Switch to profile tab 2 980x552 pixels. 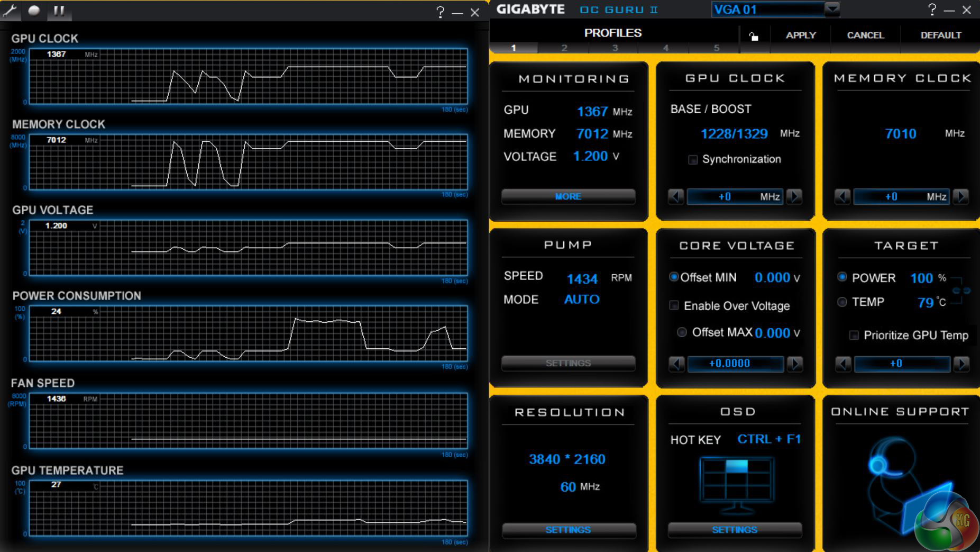click(x=564, y=48)
